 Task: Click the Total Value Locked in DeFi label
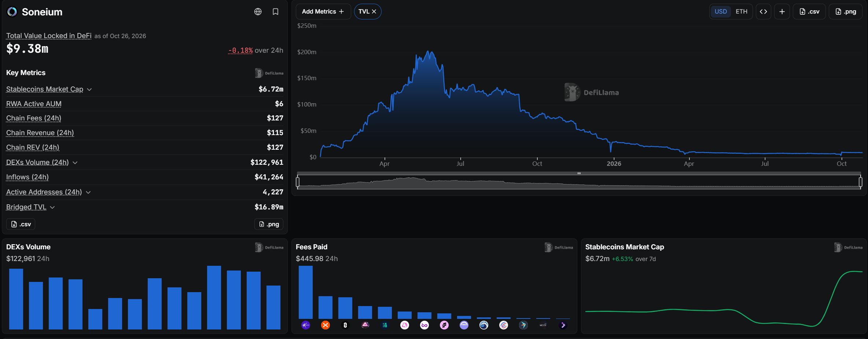pos(49,36)
